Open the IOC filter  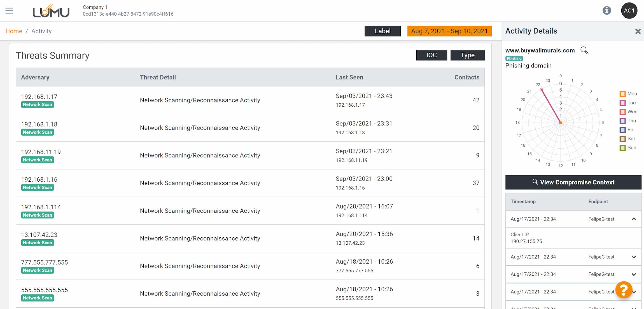click(431, 55)
